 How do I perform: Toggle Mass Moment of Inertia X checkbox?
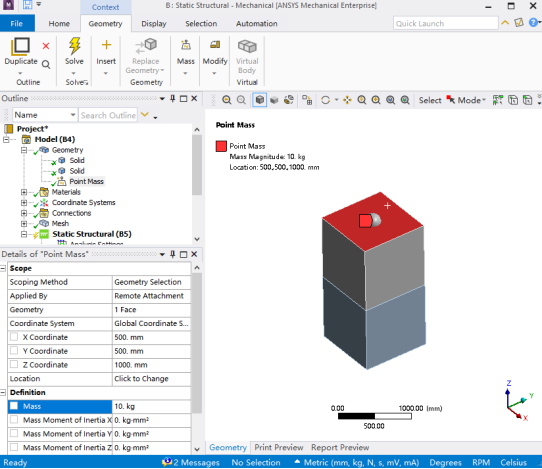[x=14, y=420]
